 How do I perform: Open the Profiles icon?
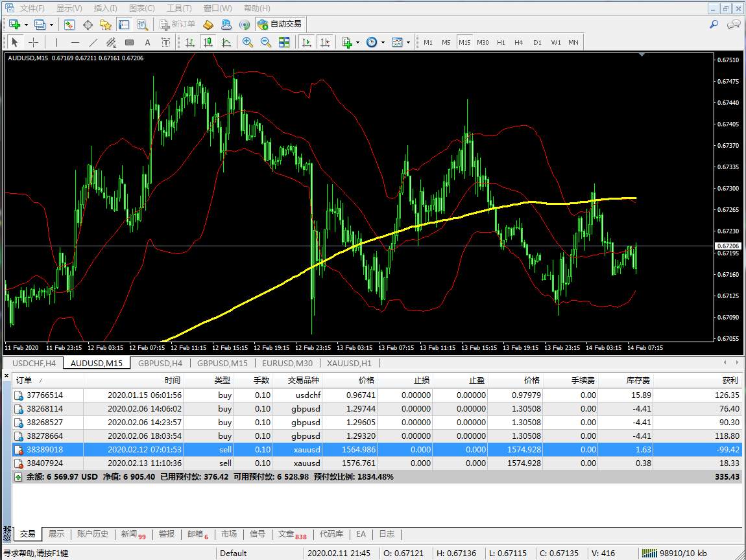point(40,24)
